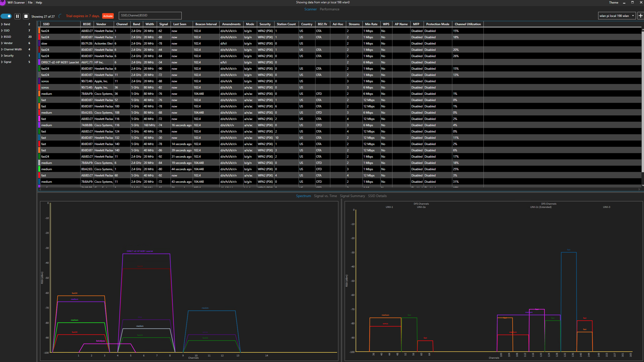
Task: Sort by Protection Mode column header
Action: (x=437, y=24)
